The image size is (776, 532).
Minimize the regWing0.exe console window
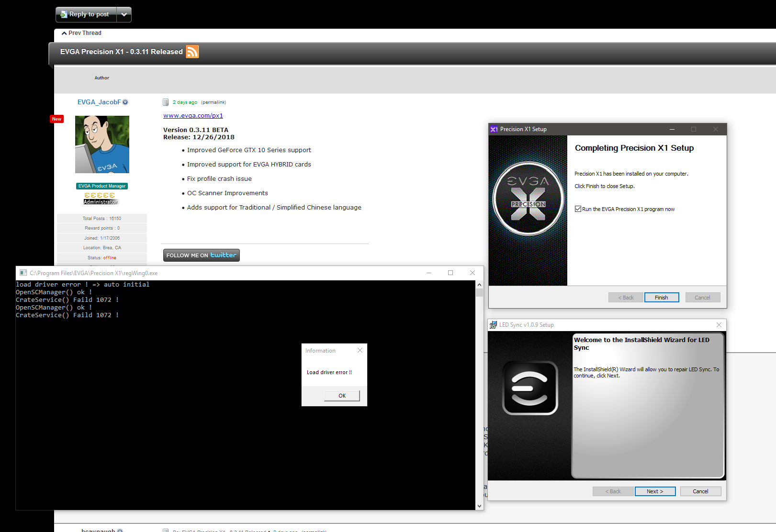(429, 273)
